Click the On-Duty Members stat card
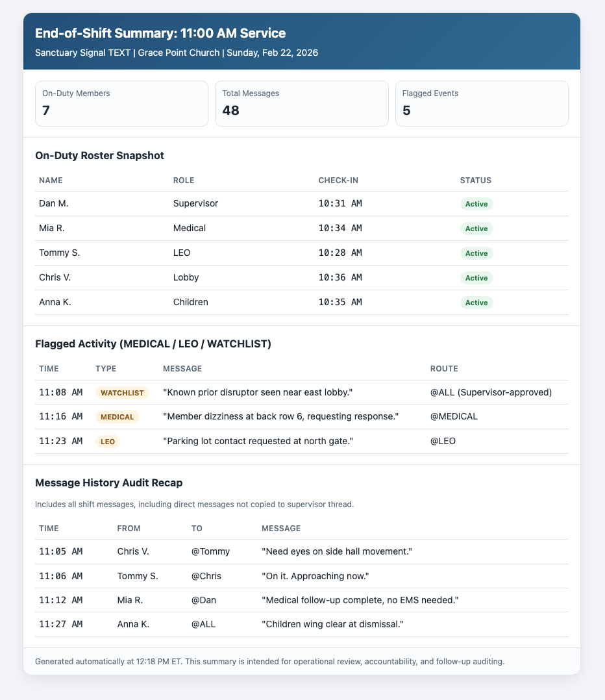The height and width of the screenshot is (700, 605). [x=121, y=103]
